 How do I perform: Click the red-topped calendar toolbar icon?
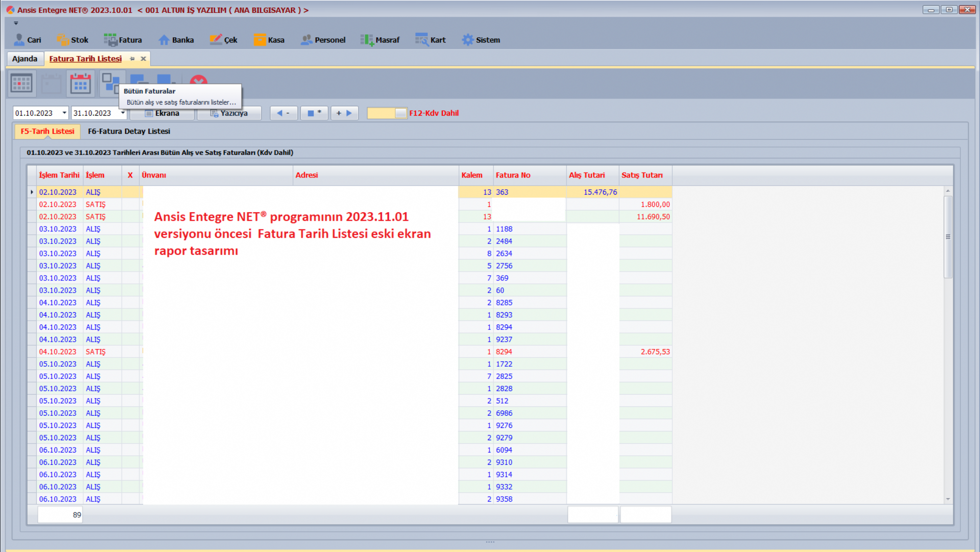[x=80, y=83]
